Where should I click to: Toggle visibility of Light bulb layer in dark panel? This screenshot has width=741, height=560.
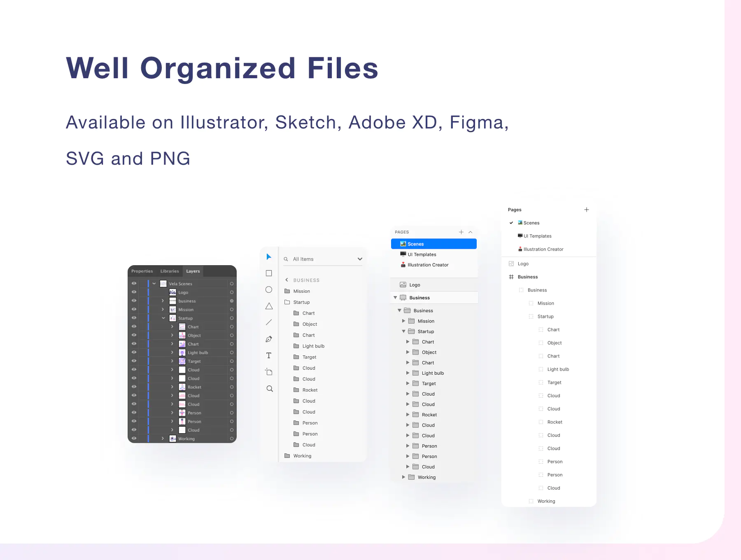(x=134, y=352)
